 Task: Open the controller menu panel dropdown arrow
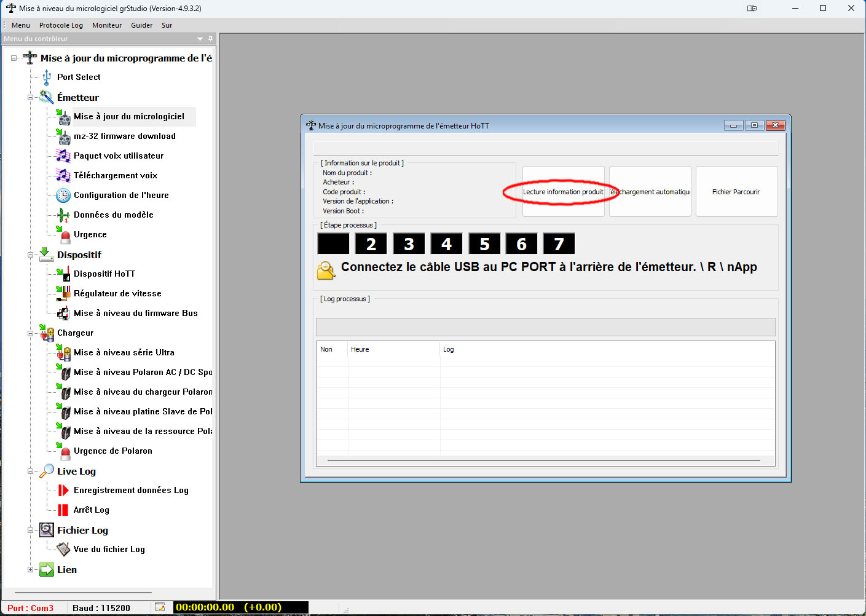click(200, 39)
